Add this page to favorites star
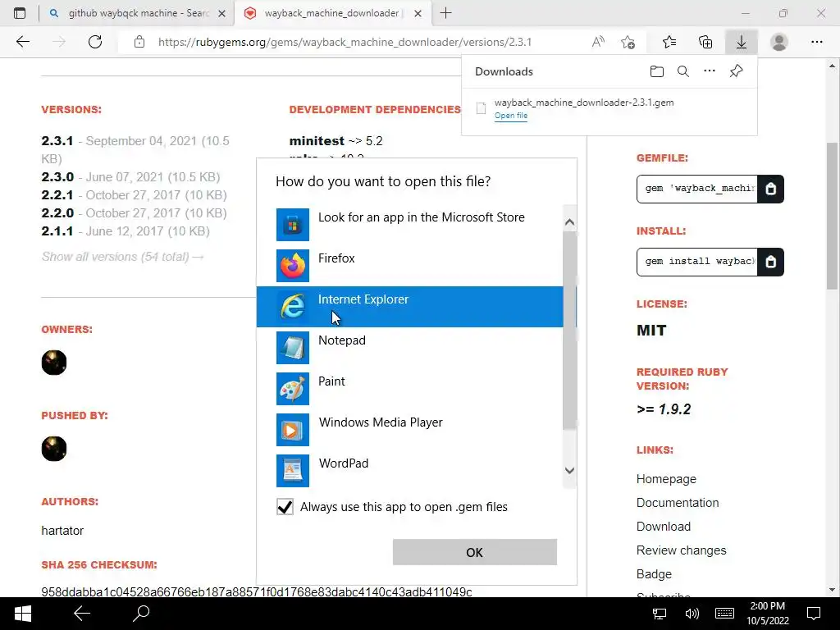840x630 pixels. coord(628,42)
